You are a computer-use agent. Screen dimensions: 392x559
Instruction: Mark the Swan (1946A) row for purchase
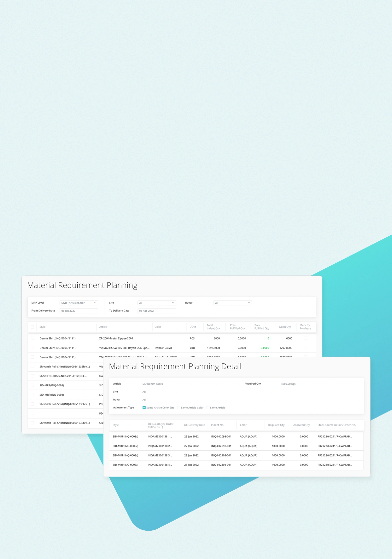coord(305,348)
